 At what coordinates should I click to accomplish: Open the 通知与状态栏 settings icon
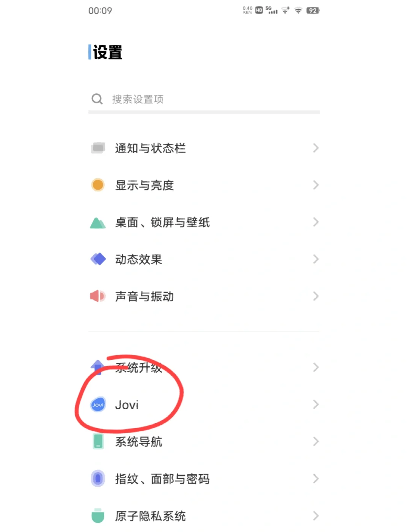coord(97,148)
